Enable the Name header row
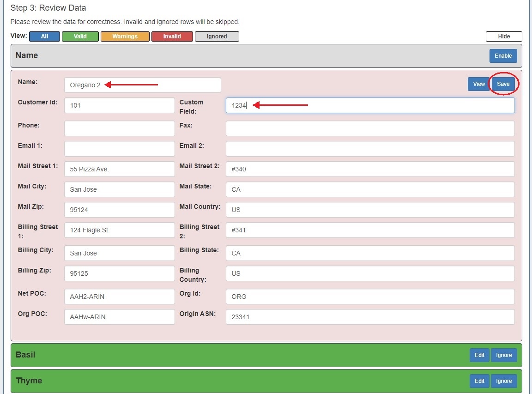 [x=503, y=56]
